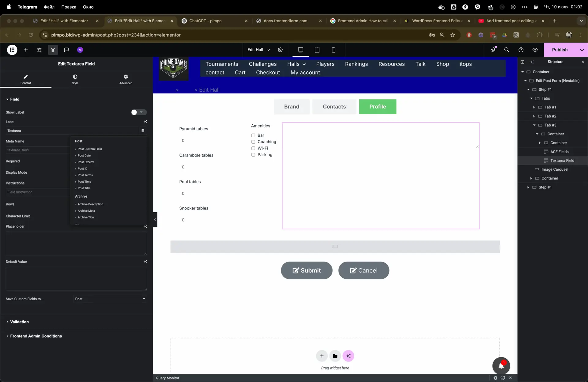Expand Frontend Admin Conditions section
This screenshot has width=588, height=382.
(76, 336)
